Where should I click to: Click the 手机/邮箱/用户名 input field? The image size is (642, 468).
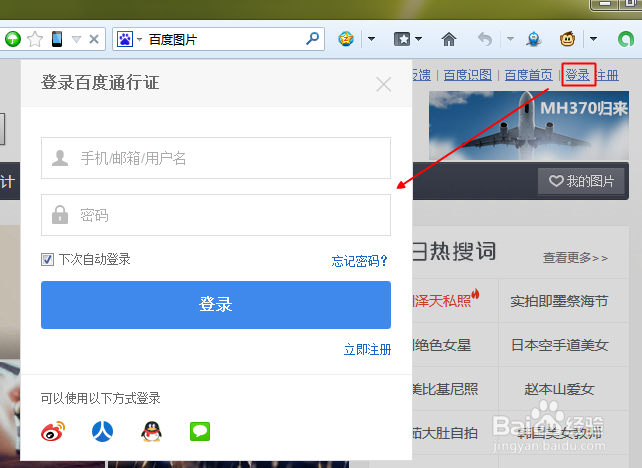click(x=216, y=158)
